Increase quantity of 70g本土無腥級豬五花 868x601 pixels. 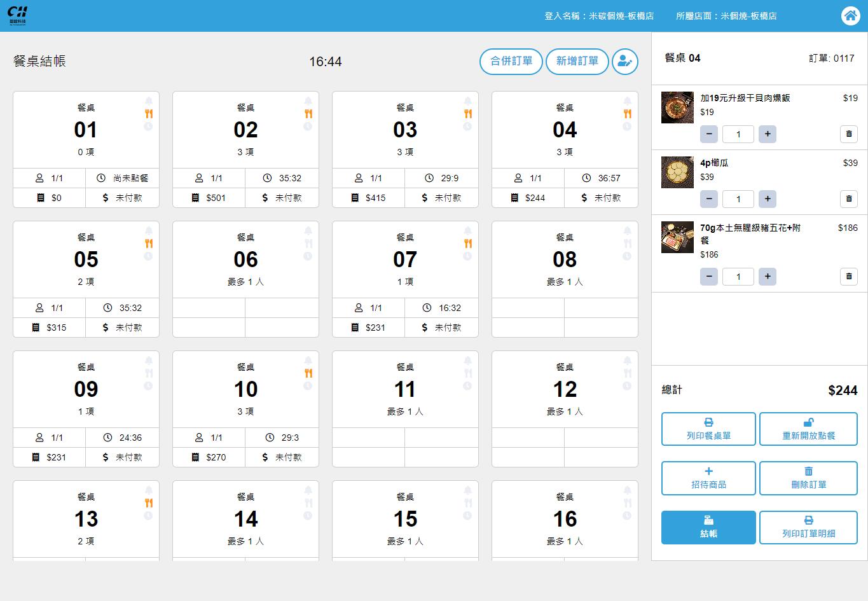coord(768,277)
